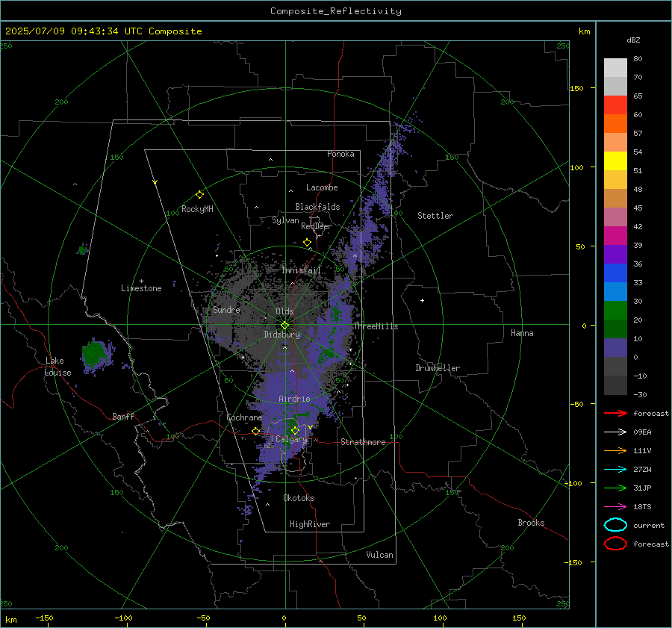Click the Ponoka town label
The image size is (672, 628).
(x=340, y=154)
